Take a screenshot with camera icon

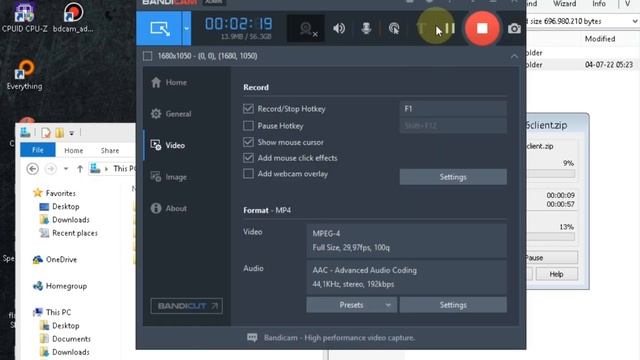[x=514, y=29]
